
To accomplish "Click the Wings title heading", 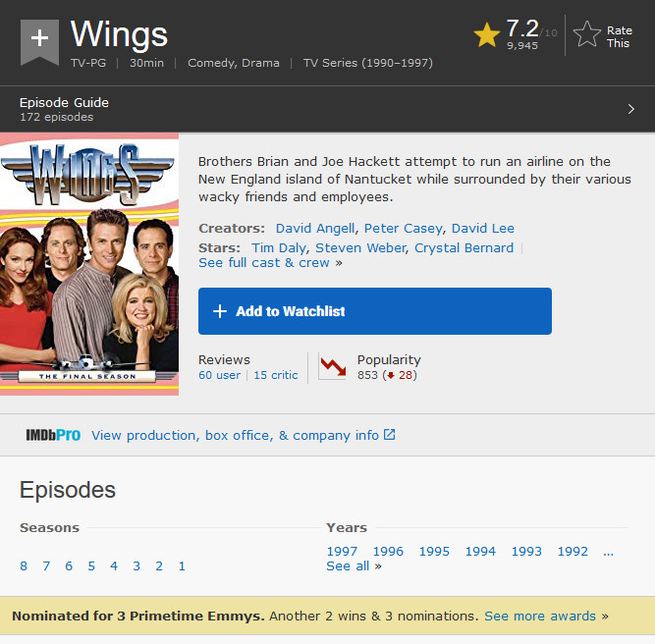I will coord(119,34).
